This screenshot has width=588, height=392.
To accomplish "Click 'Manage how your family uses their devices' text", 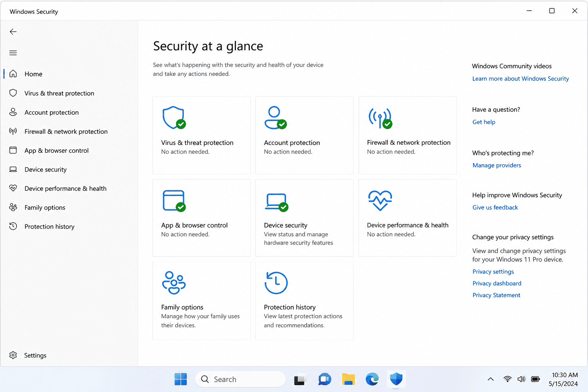I will click(x=201, y=321).
